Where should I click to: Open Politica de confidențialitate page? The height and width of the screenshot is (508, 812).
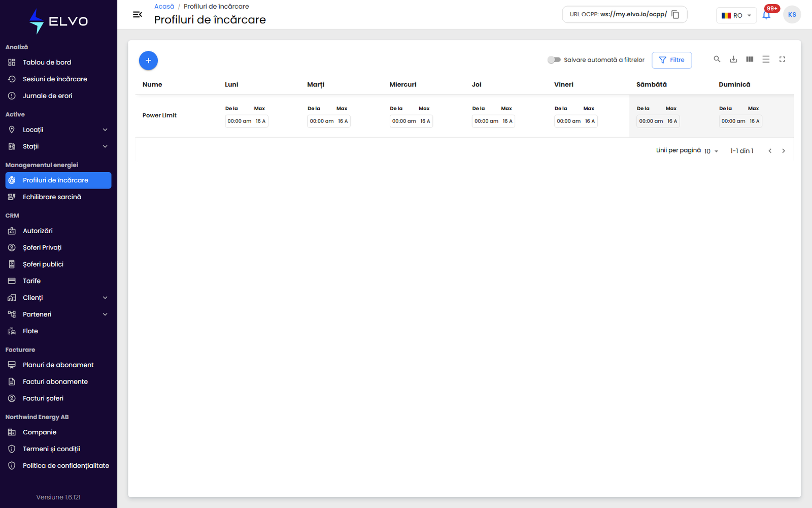point(58,466)
